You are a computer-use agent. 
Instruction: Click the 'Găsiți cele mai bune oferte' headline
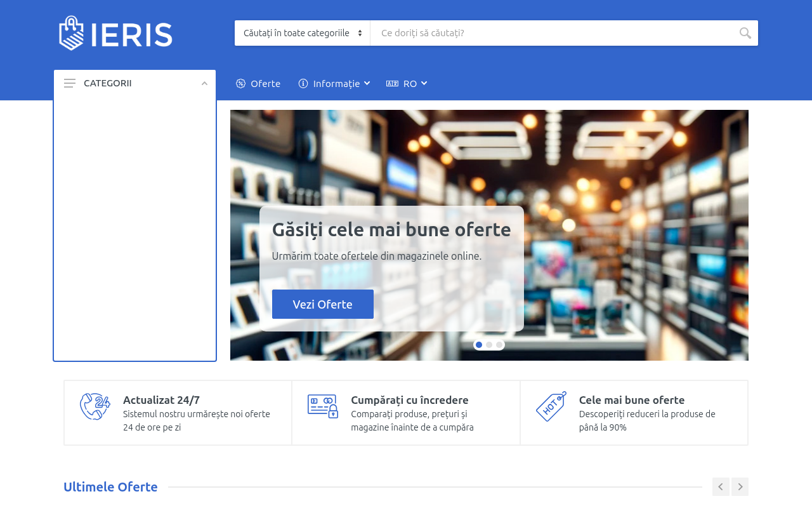pyautogui.click(x=391, y=229)
